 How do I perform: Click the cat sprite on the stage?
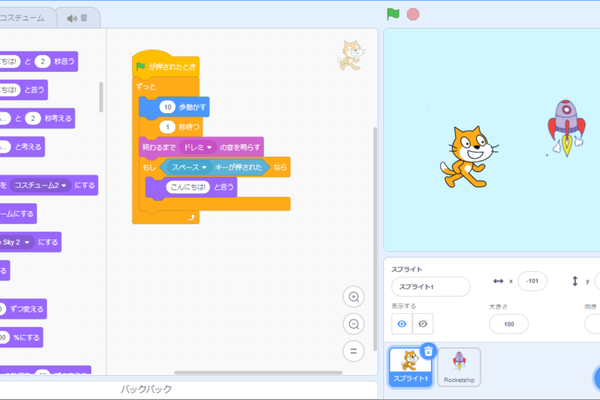pyautogui.click(x=469, y=157)
